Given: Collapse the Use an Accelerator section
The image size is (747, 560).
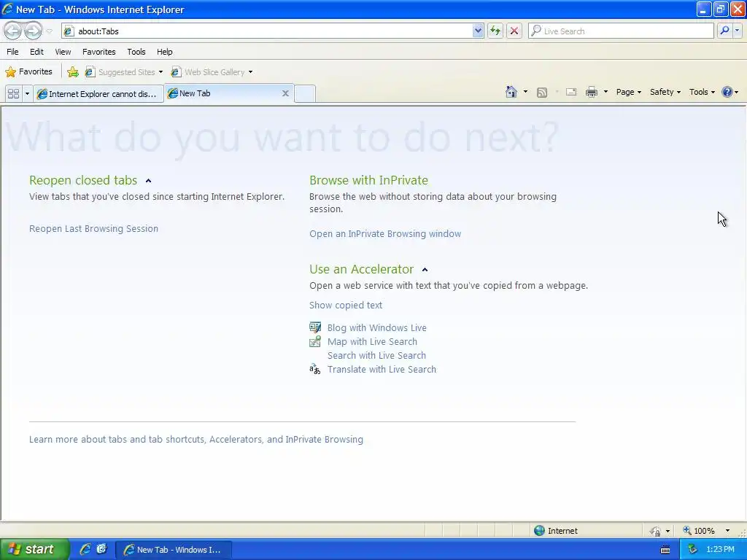Looking at the screenshot, I should tap(425, 270).
